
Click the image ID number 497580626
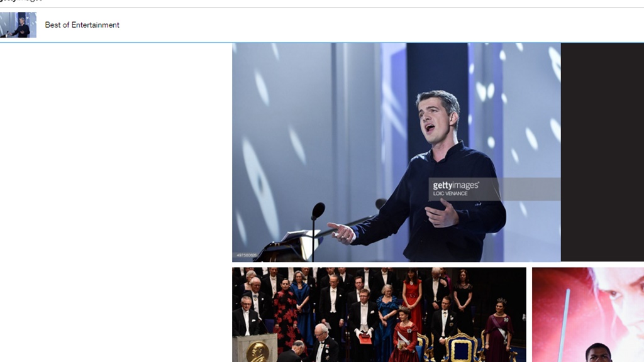[x=247, y=255]
